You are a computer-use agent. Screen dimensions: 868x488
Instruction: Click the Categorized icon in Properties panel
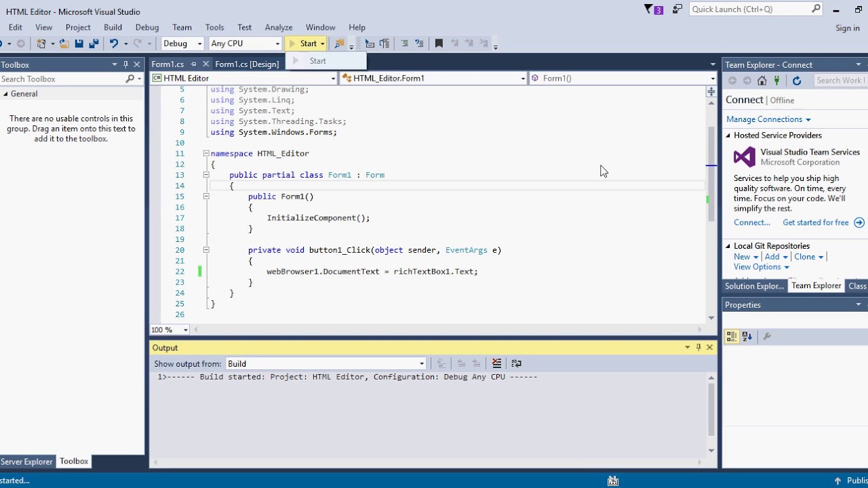[x=732, y=336]
